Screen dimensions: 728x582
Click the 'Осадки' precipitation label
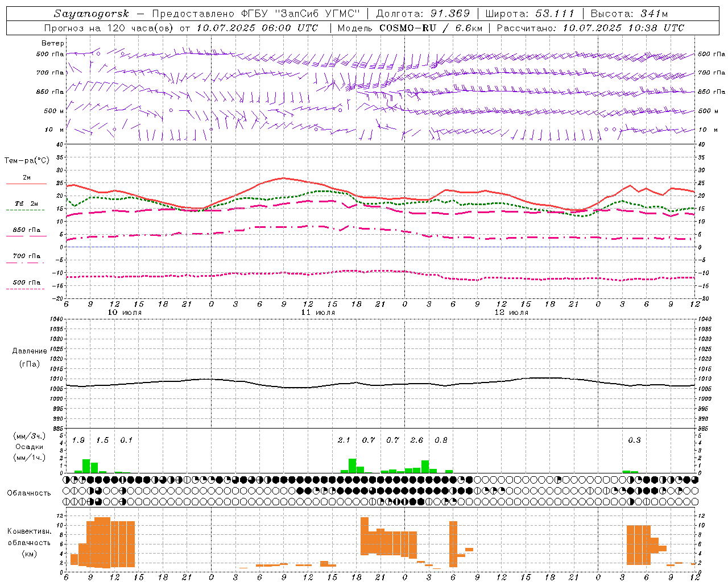(30, 447)
